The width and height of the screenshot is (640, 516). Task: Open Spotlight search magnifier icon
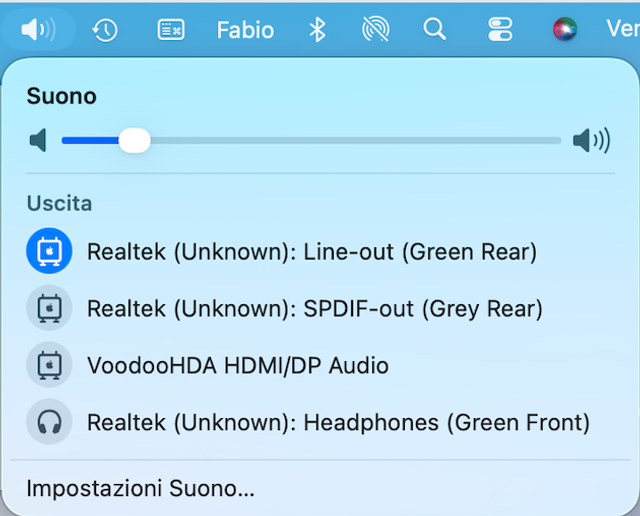click(x=435, y=29)
